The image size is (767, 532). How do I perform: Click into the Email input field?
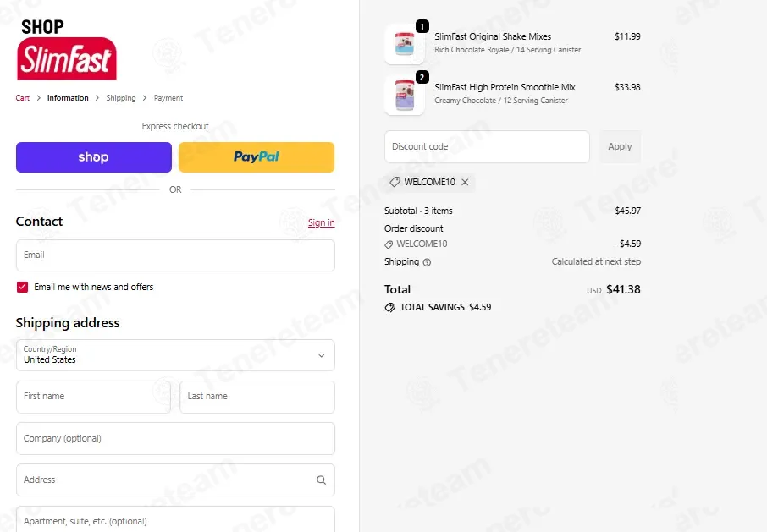[175, 255]
